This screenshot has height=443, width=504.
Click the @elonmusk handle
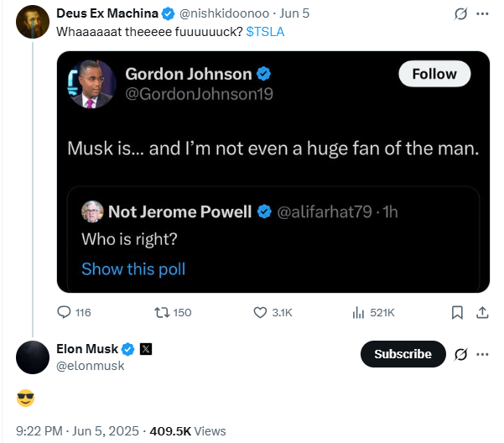(x=90, y=366)
